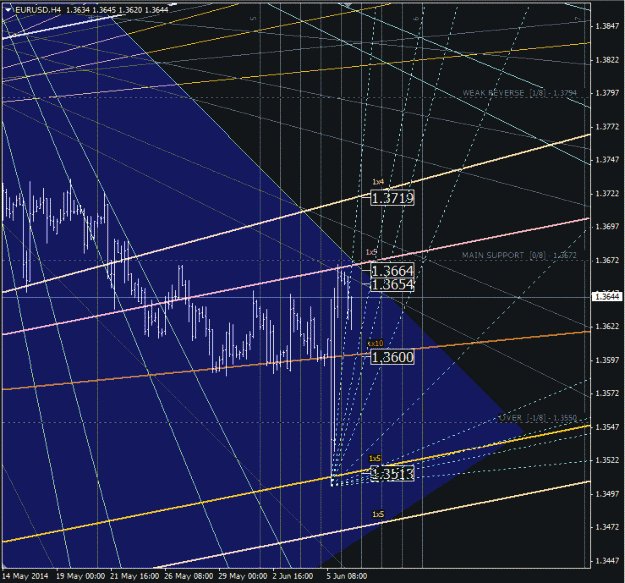Click the 26 May 08:00 date label
Image resolution: width=625 pixels, height=583 pixels.
189,576
